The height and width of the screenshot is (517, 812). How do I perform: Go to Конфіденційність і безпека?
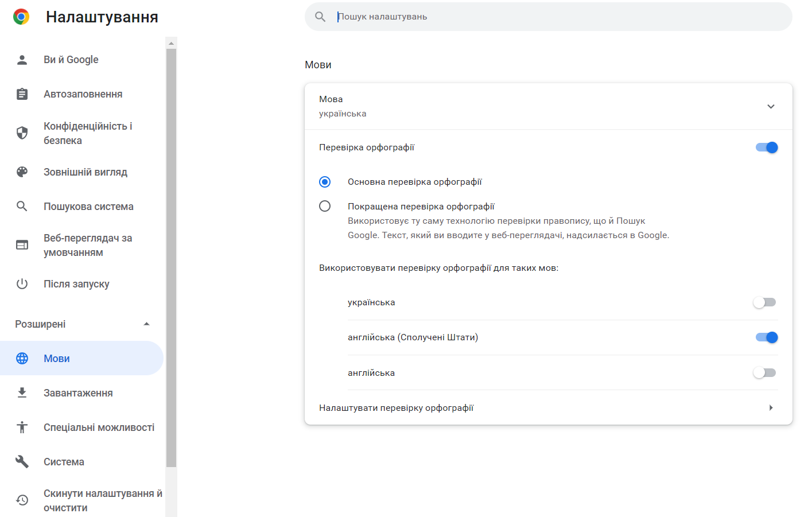(x=81, y=133)
